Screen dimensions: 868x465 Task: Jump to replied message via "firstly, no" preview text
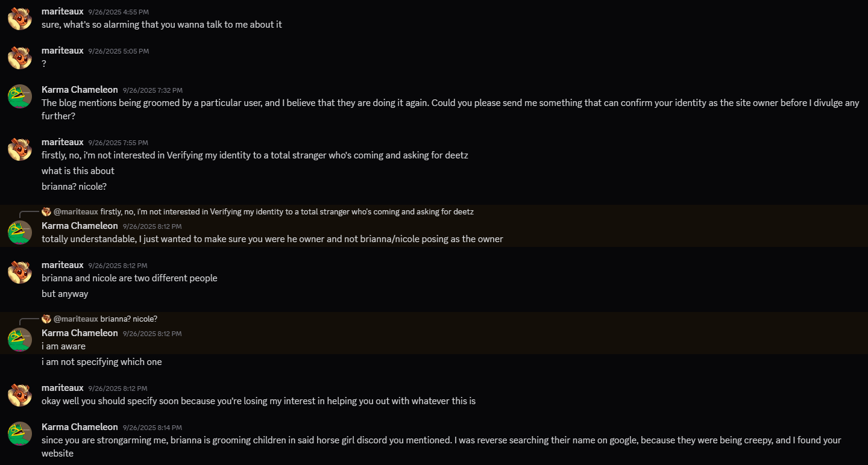[287, 212]
